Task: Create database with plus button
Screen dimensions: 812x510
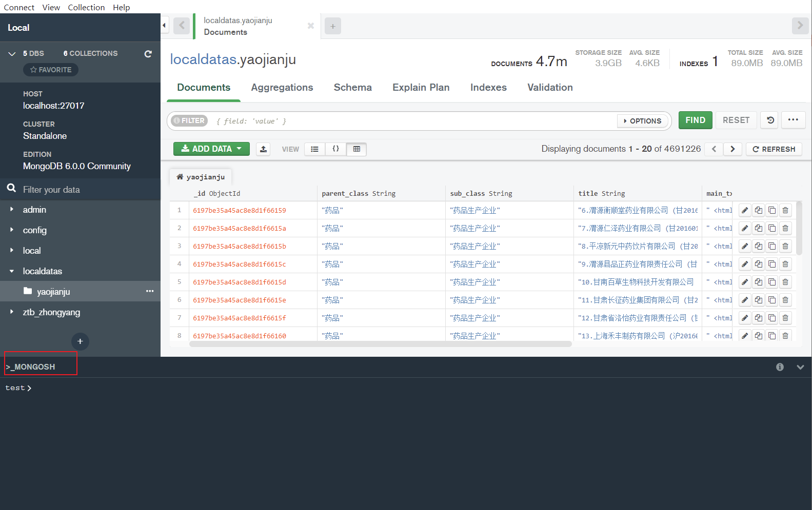Action: pyautogui.click(x=80, y=341)
